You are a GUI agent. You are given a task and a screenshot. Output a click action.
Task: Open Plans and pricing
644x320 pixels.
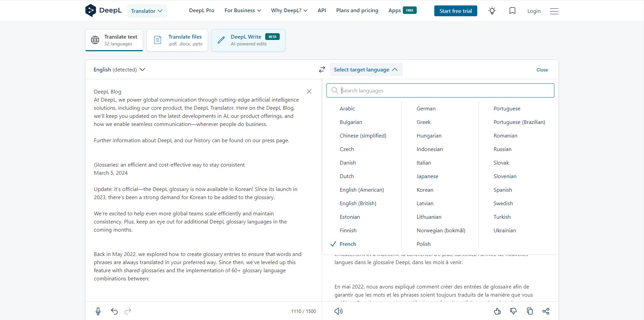click(357, 10)
